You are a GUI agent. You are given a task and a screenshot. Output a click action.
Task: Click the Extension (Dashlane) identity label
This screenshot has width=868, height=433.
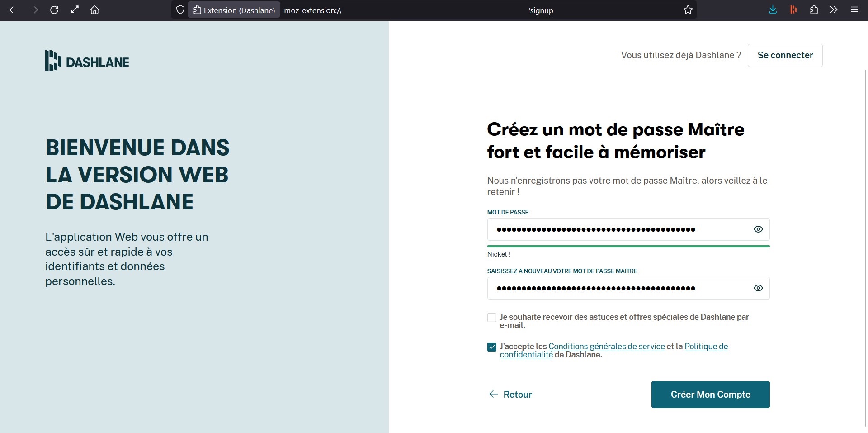234,10
